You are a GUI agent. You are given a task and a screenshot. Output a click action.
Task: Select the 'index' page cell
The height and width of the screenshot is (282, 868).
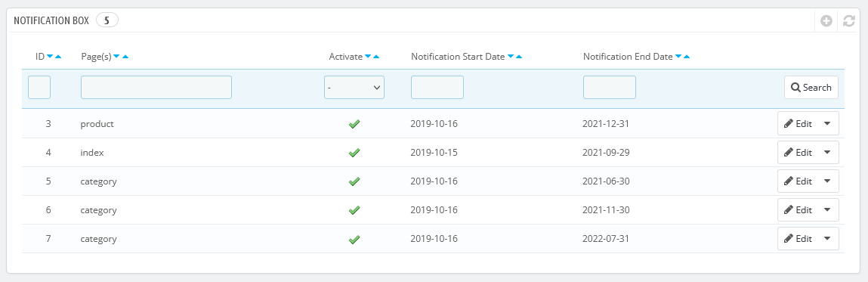(92, 153)
